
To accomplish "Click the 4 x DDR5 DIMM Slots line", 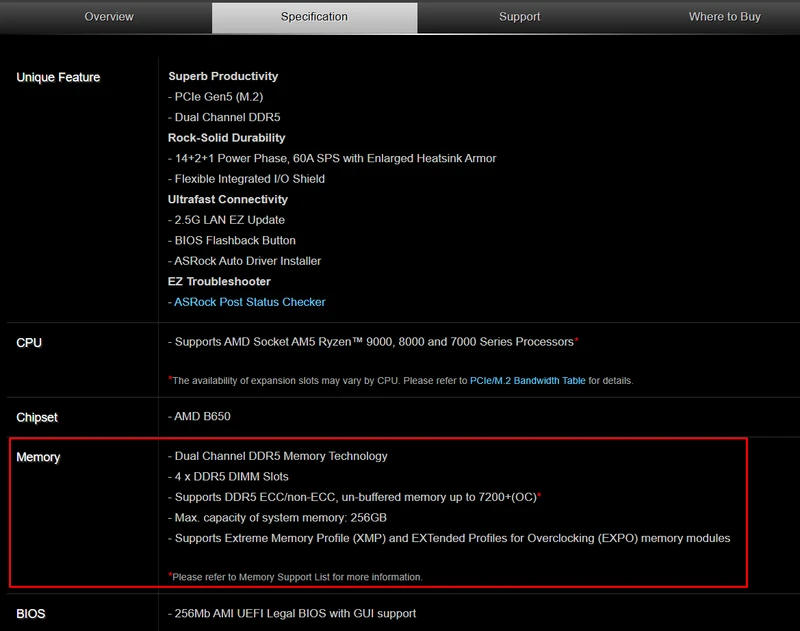I will [x=228, y=476].
